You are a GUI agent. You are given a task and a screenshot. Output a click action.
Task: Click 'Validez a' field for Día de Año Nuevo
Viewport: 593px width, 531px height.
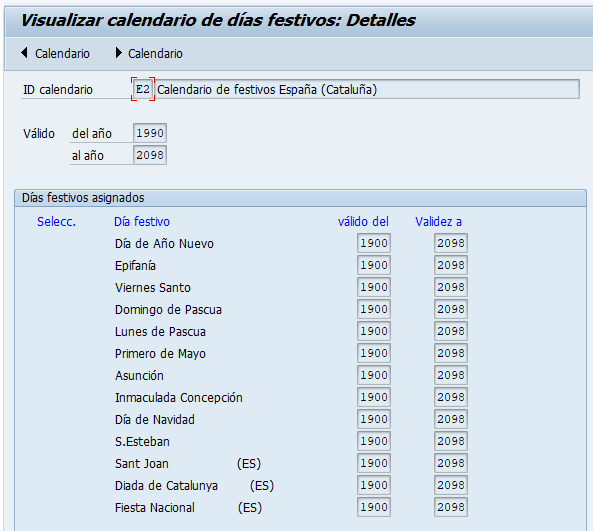[x=451, y=243]
